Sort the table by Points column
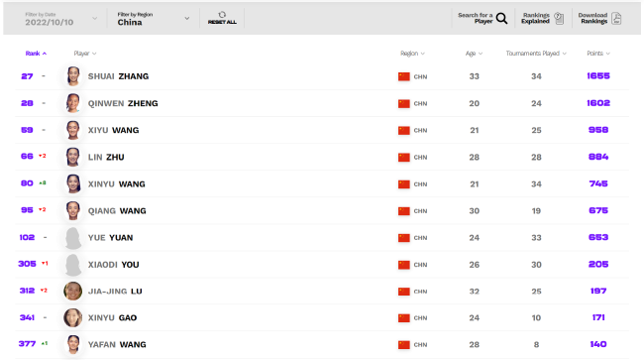Screen dimensions: 644x360 [598, 54]
